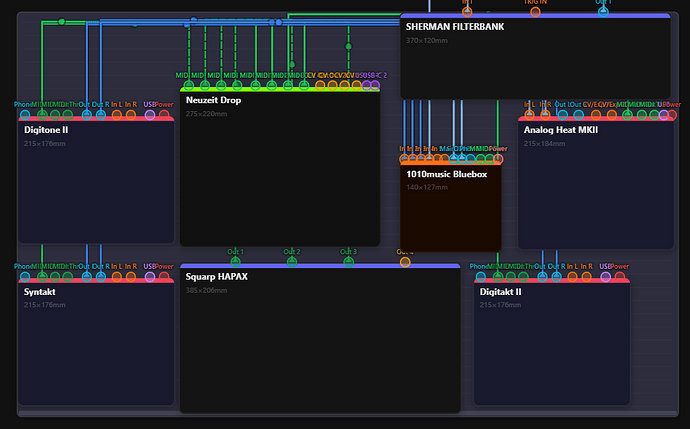Screen dimensions: 690x429
Task: Select the Digitone II USB port
Action: tap(150, 115)
